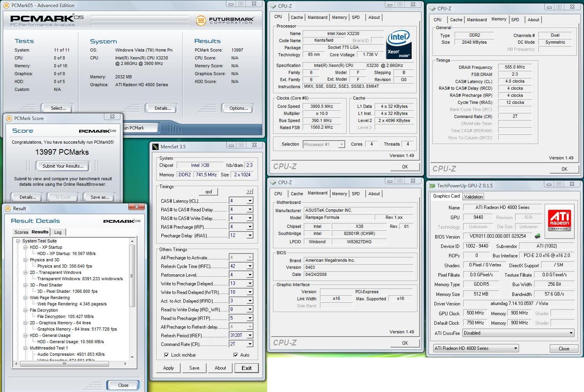The width and height of the screenshot is (584, 392).
Task: Open the Refresh Period (tREF) dropdown
Action: tap(249, 335)
